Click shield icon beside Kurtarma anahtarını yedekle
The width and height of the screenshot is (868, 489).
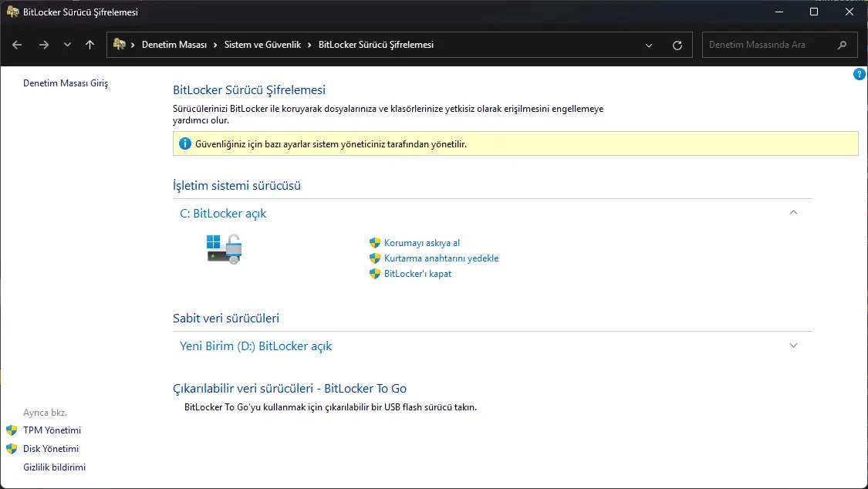(375, 258)
